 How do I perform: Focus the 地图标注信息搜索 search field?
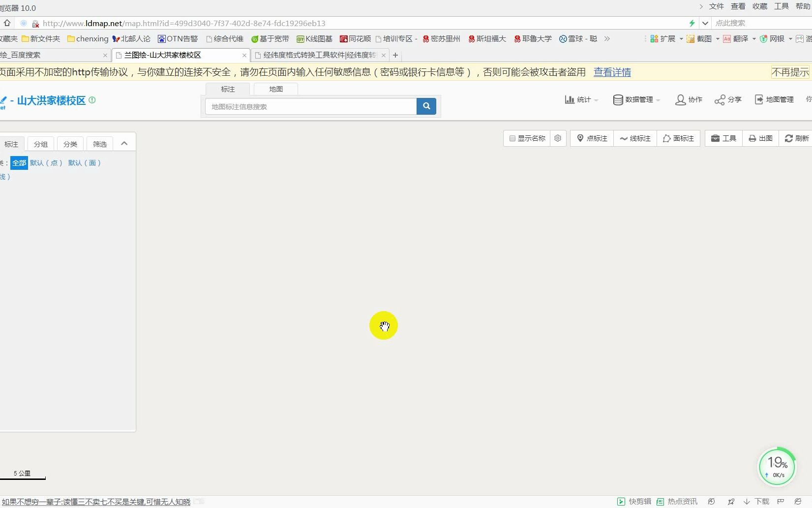point(311,106)
